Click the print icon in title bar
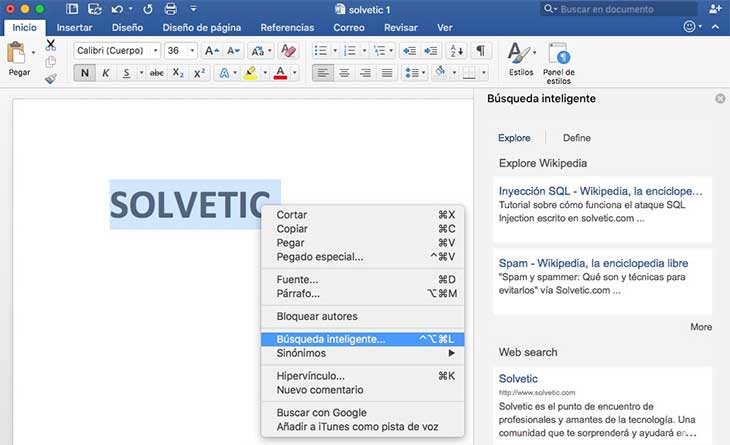The image size is (730, 445). (x=170, y=9)
